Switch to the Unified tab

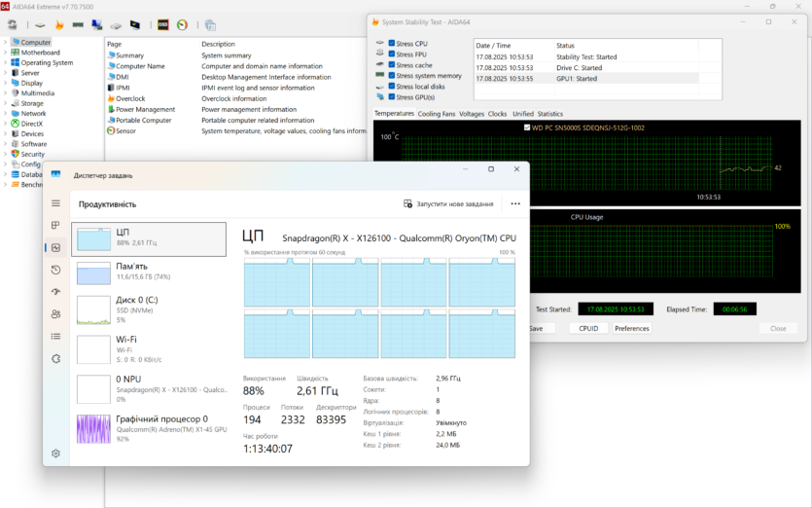pos(523,114)
